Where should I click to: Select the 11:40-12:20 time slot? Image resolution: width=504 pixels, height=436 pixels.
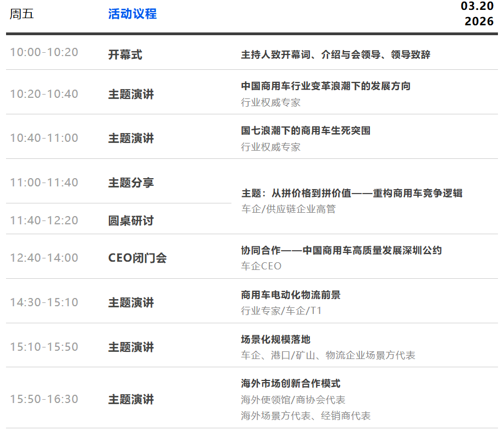(44, 220)
